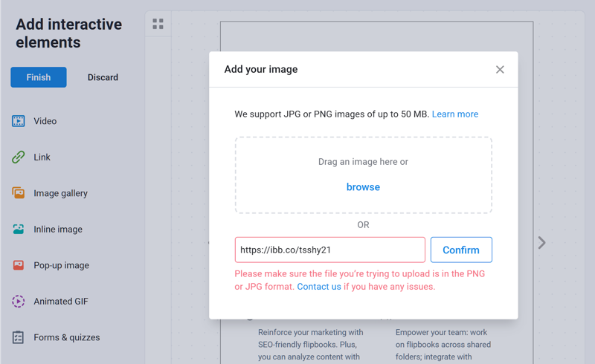
Task: Click the drag-and-drop upload area
Action: coord(364,175)
